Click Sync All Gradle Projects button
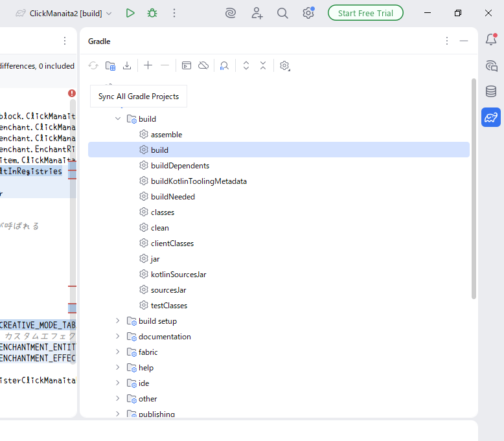Screen dimensions: 504x441 93,65
